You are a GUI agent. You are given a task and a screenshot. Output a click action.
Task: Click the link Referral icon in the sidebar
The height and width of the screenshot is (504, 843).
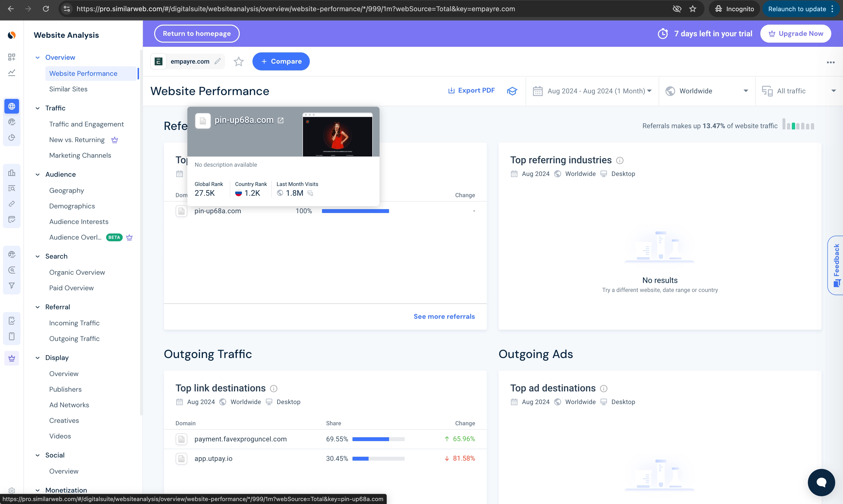pyautogui.click(x=12, y=204)
